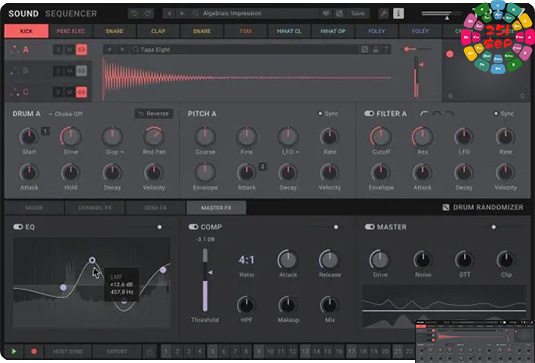This screenshot has height=363, width=535.
Task: Undo the last change
Action: click(134, 13)
